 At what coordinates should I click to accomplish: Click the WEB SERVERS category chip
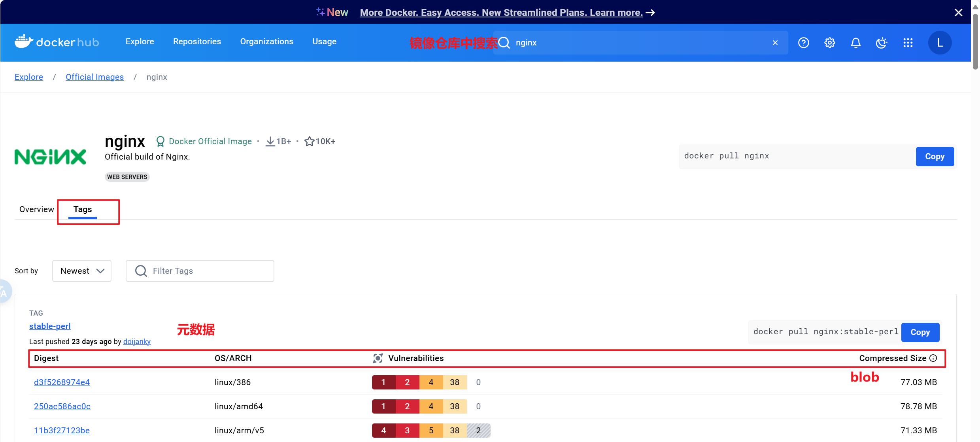click(127, 177)
